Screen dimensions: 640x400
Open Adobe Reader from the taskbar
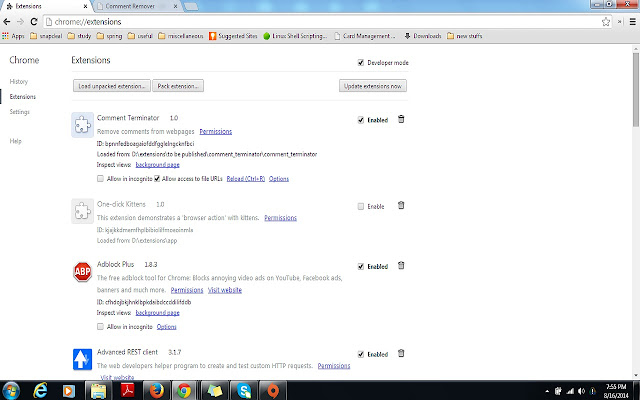(x=127, y=391)
